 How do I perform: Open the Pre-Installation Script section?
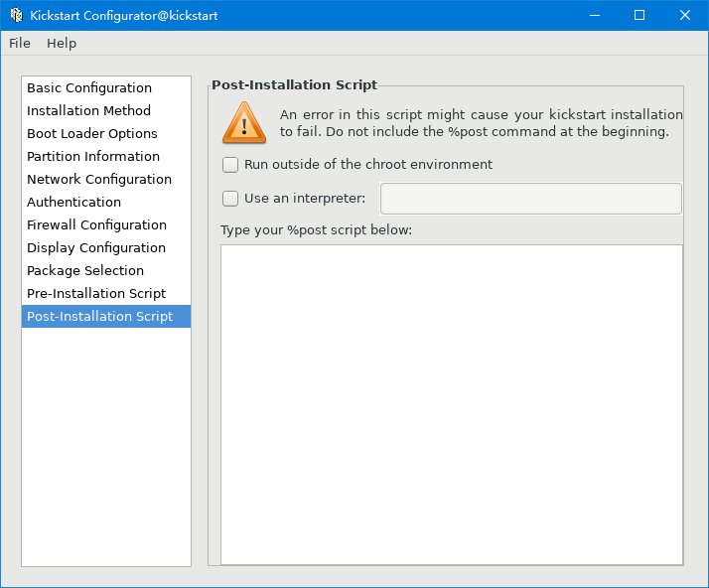[106, 294]
